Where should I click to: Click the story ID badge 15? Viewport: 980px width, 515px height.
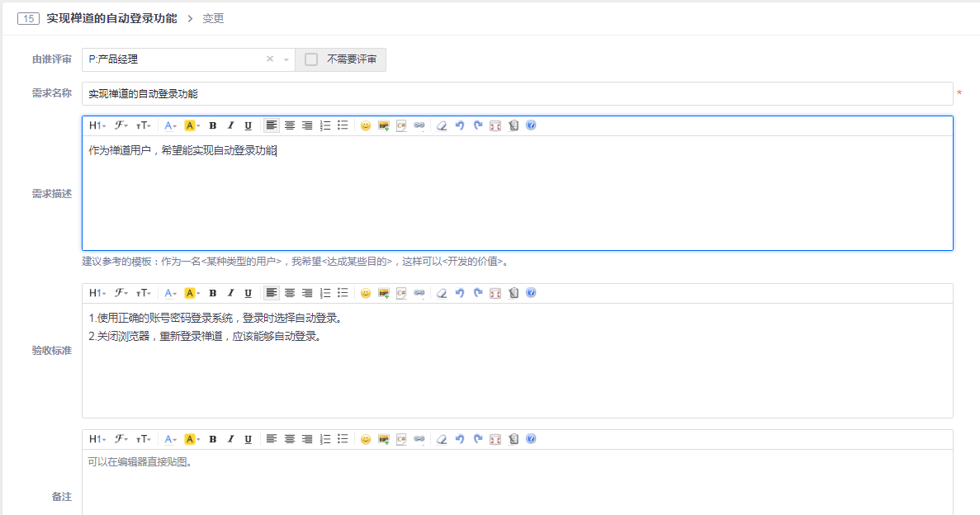click(28, 19)
